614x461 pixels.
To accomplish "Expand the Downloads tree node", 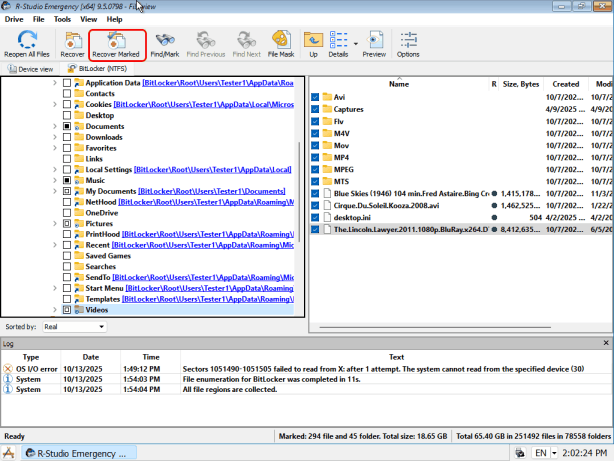I will (55, 137).
